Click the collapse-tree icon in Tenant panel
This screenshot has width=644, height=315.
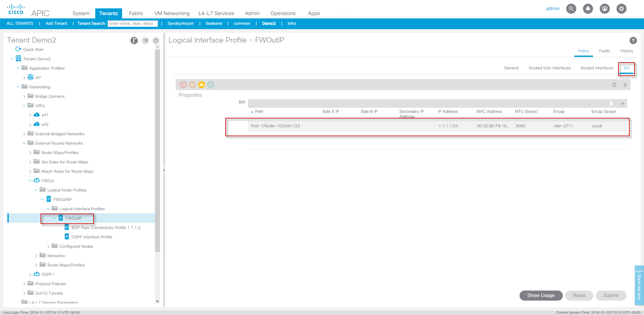pyautogui.click(x=145, y=41)
